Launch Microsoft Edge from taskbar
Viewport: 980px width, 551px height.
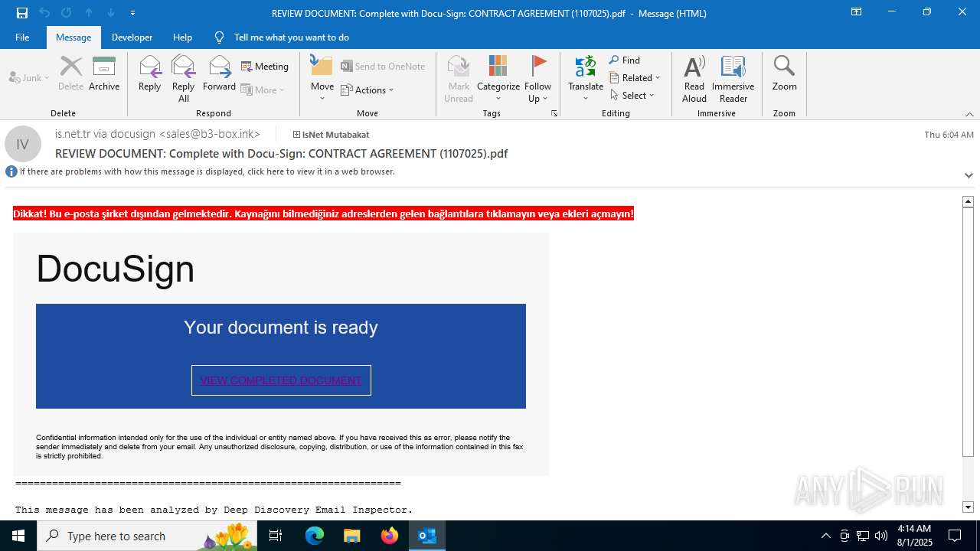point(315,536)
